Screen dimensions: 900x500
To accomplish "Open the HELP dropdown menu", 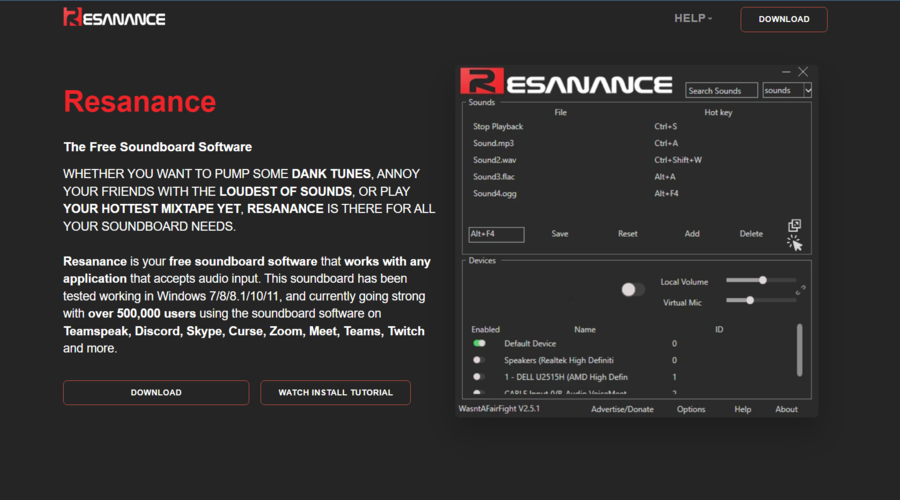I will coord(693,18).
